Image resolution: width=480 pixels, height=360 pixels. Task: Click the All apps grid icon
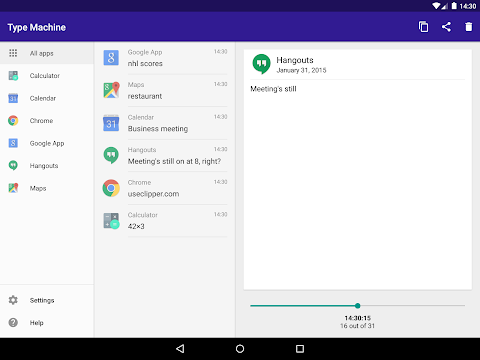pos(13,53)
